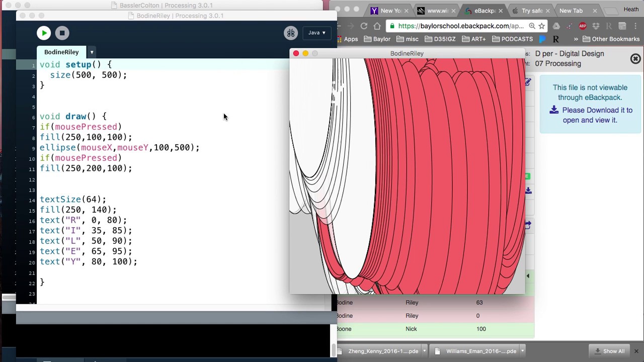644x362 pixels.
Task: Open the Processing debugger butterfly icon
Action: [x=291, y=33]
